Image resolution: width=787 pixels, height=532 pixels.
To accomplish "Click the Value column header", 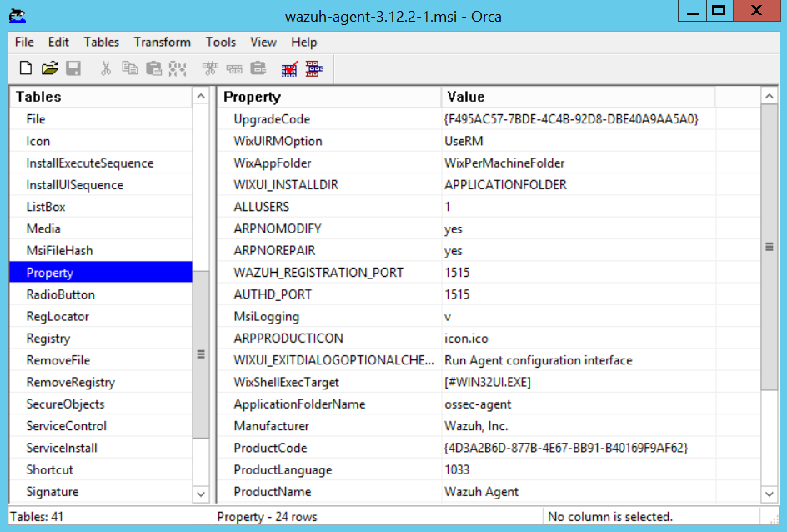I will tap(579, 97).
